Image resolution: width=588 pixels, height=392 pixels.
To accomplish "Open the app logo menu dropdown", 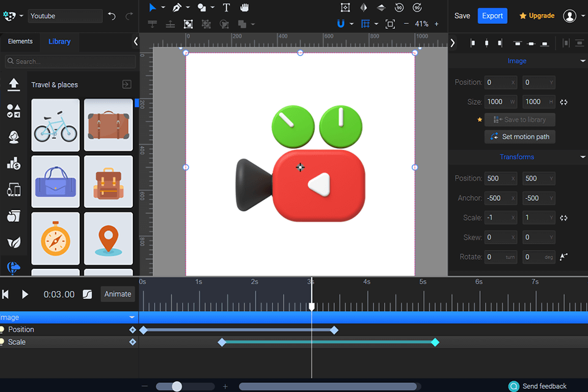I will tap(21, 16).
